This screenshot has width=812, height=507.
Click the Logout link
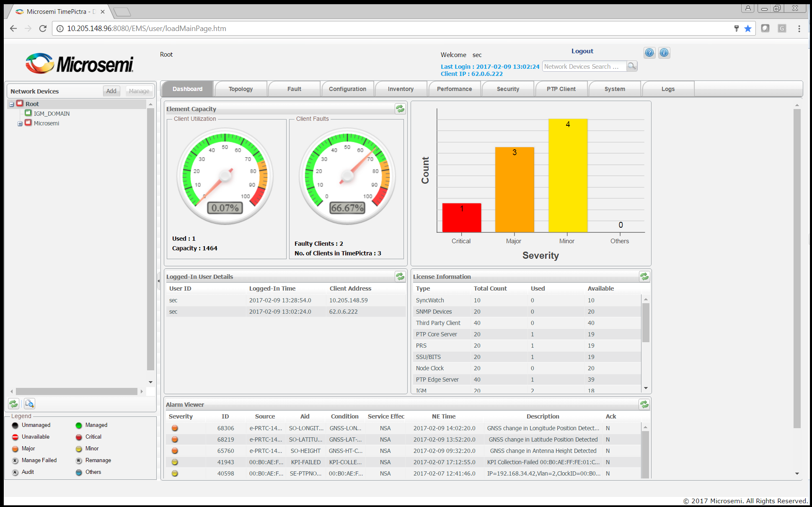582,51
